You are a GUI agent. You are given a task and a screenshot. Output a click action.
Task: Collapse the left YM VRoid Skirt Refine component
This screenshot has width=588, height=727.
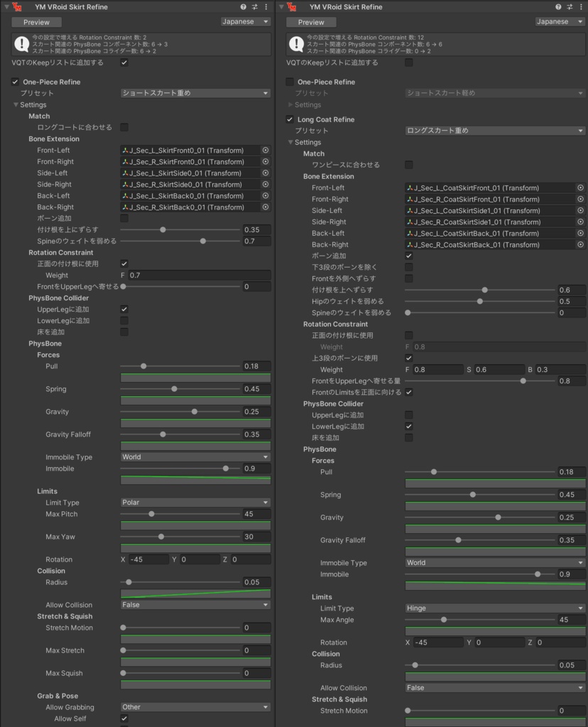point(6,7)
